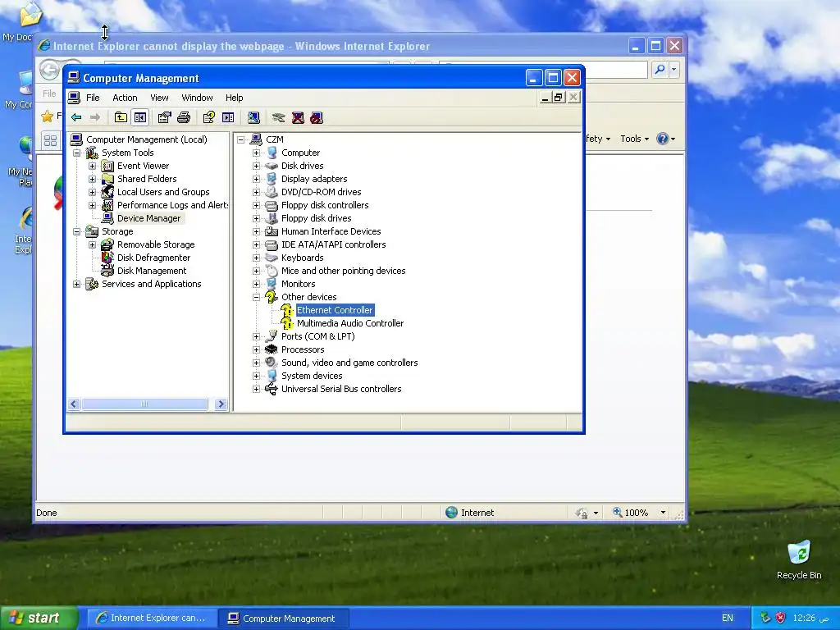The image size is (840, 630).
Task: Select Performance Logs and Alerts item
Action: [x=172, y=205]
